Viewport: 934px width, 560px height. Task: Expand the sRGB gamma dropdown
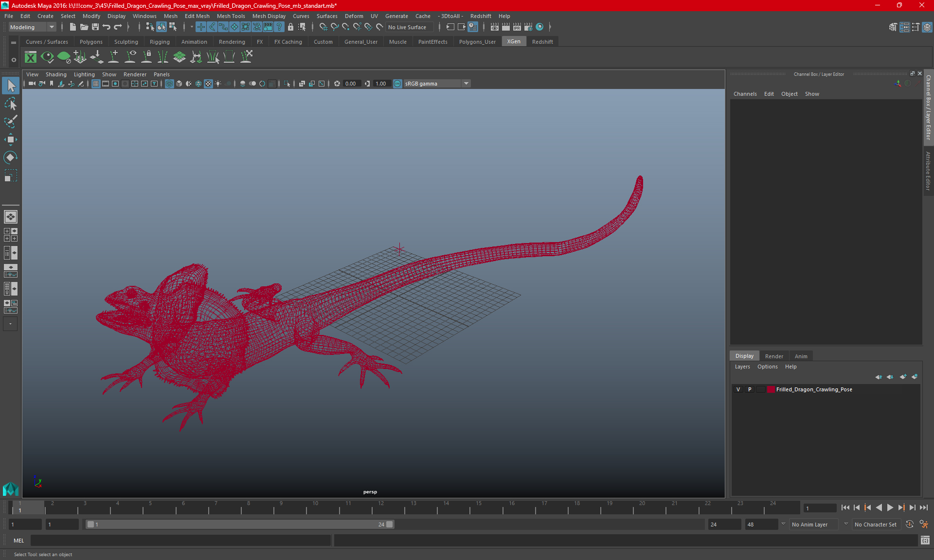click(466, 84)
